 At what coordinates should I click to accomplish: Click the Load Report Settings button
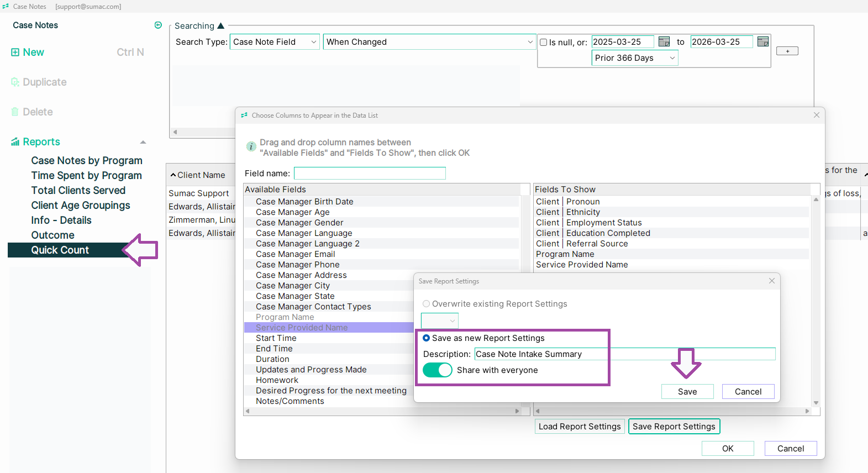tap(580, 427)
